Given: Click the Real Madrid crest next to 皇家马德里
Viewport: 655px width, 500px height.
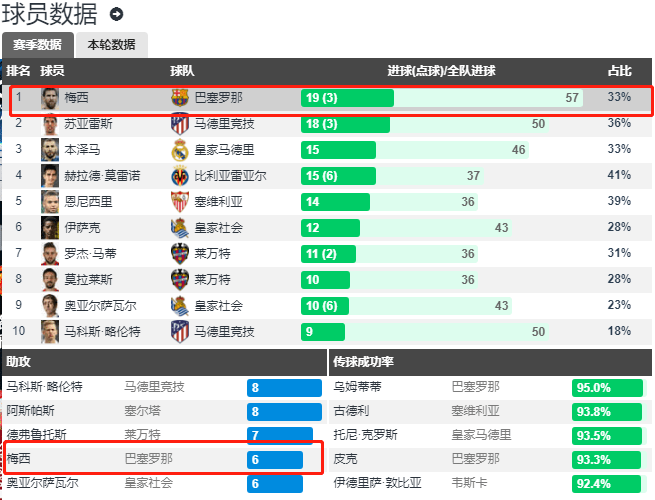Looking at the screenshot, I should [180, 150].
